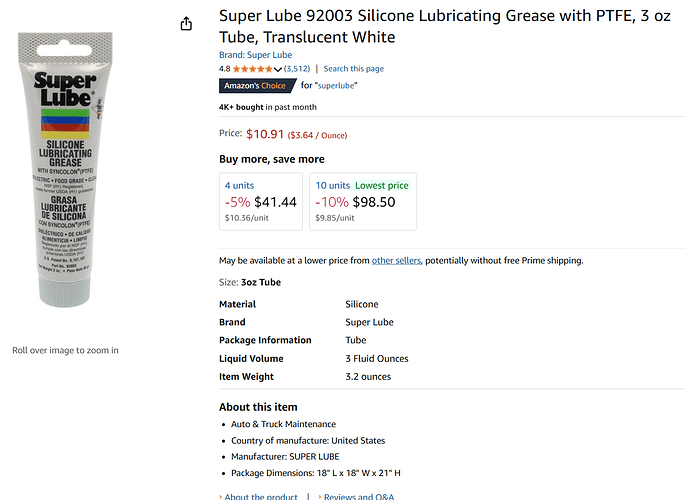Jump to About the product section

click(260, 496)
